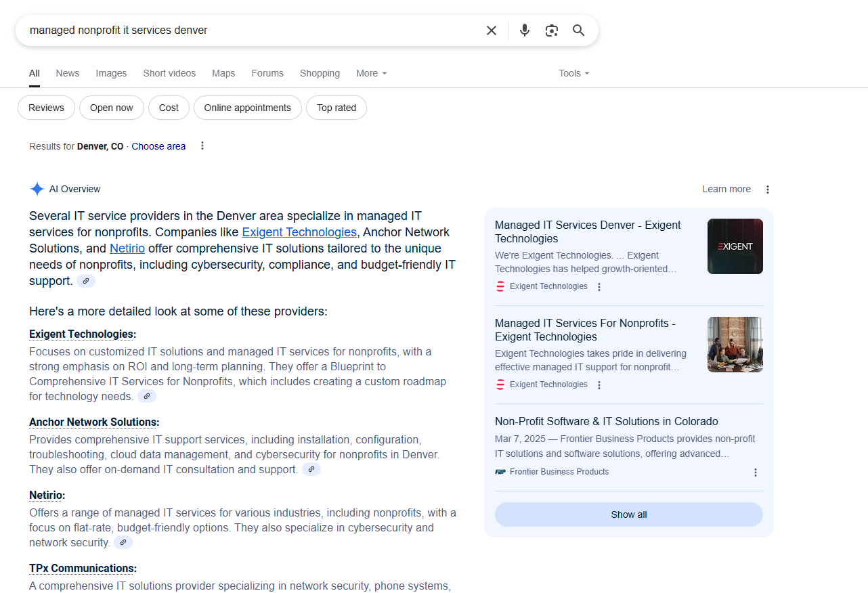Click the Choose area link
The image size is (868, 593).
coord(158,146)
